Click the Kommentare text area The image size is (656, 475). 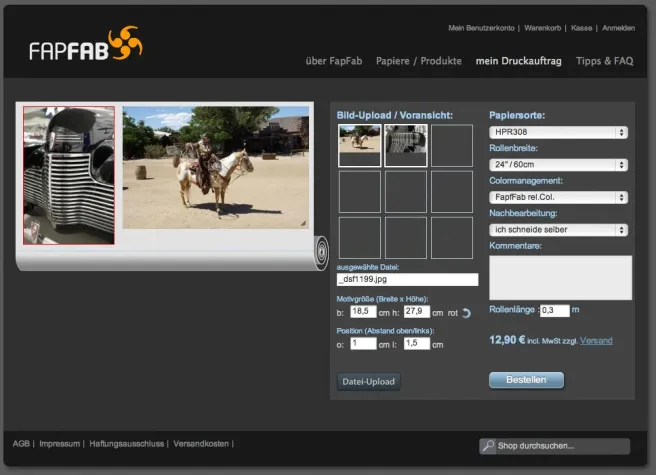click(x=560, y=277)
